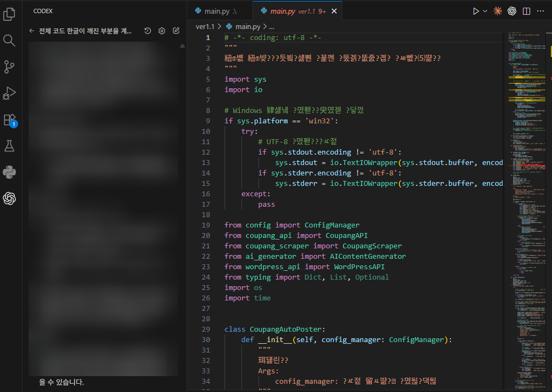
Task: Click 'except:' keyword on line 16
Action: pos(256,194)
